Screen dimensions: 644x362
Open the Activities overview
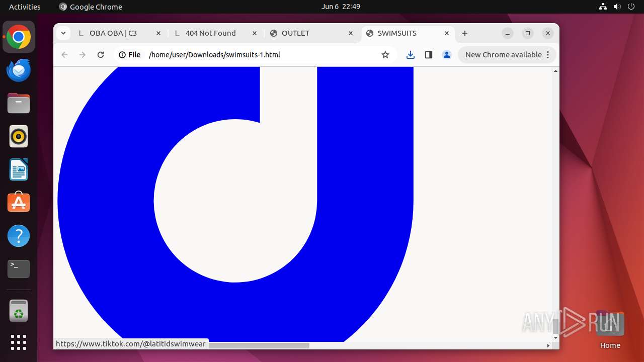[x=25, y=7]
